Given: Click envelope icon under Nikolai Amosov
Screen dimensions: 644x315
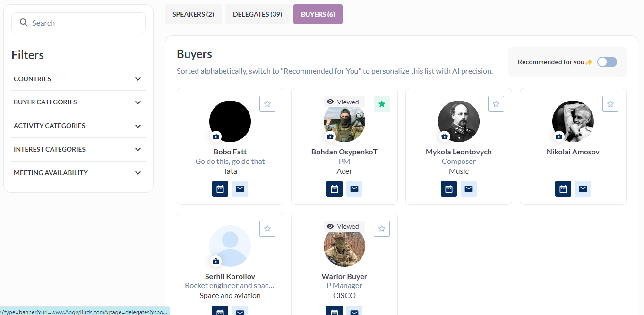Looking at the screenshot, I should [583, 189].
